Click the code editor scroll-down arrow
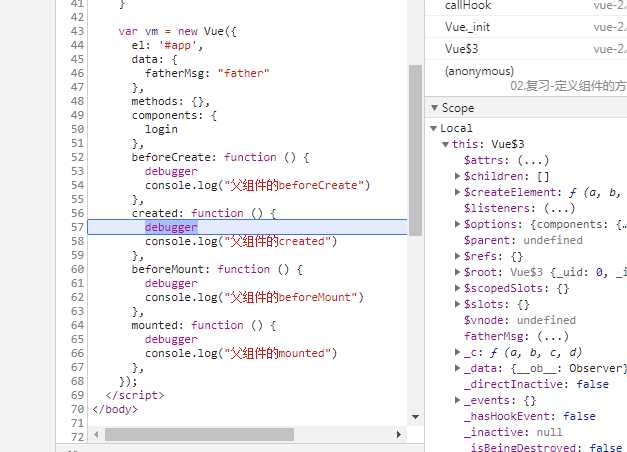 tap(415, 417)
